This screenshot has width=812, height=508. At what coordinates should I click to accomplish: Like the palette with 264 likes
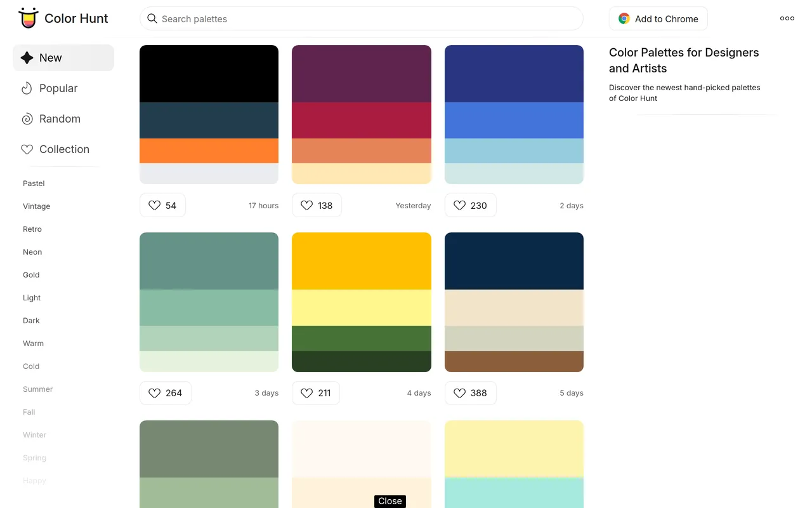tap(165, 393)
